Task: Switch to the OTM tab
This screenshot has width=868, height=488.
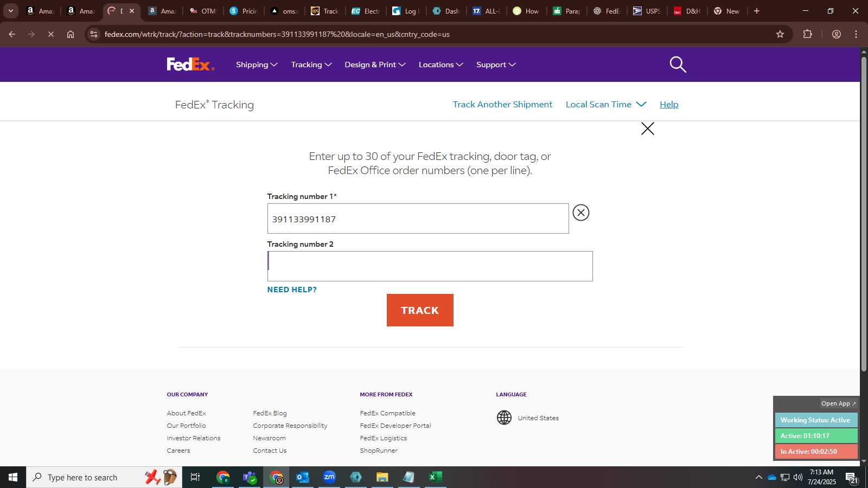Action: [203, 11]
